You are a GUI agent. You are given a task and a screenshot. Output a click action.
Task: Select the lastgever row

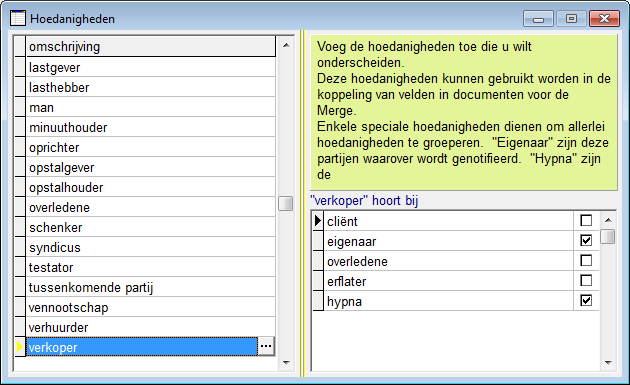151,67
